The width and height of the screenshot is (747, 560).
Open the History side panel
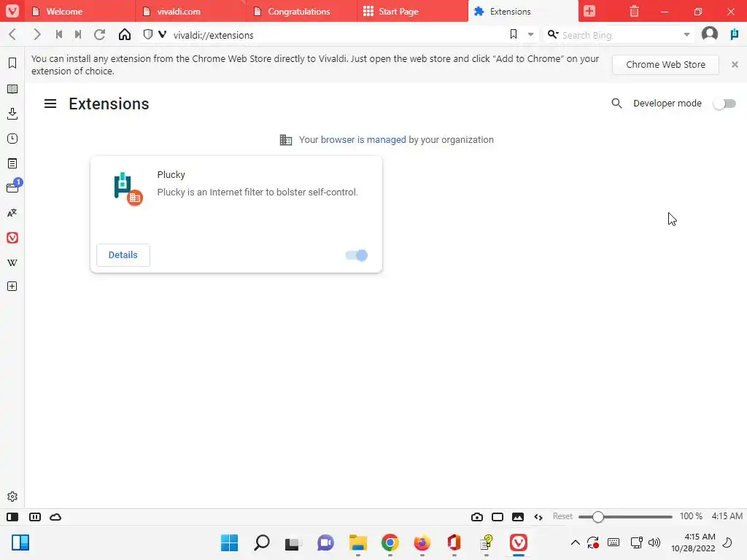click(12, 139)
